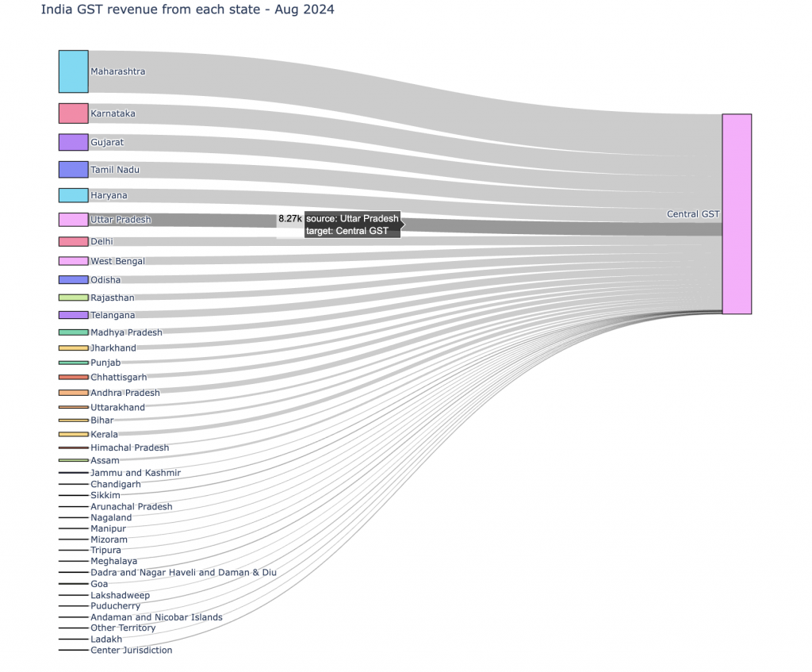Select the pink Karnataka node box
Viewport: 812px width, 672px height.
click(73, 113)
